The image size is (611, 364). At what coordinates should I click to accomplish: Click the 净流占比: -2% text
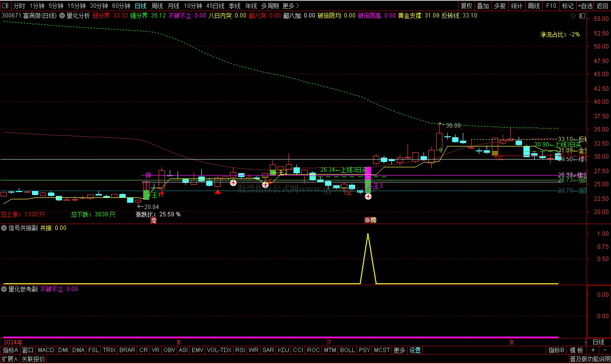[x=560, y=35]
